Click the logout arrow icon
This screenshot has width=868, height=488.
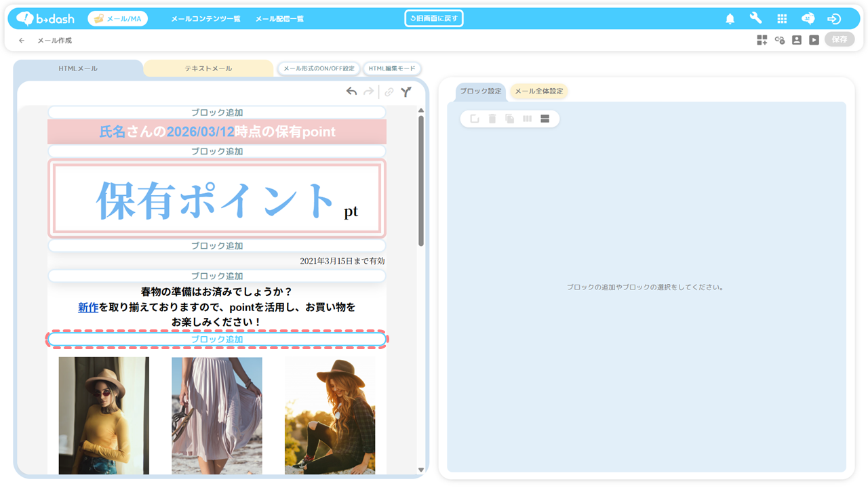point(834,19)
